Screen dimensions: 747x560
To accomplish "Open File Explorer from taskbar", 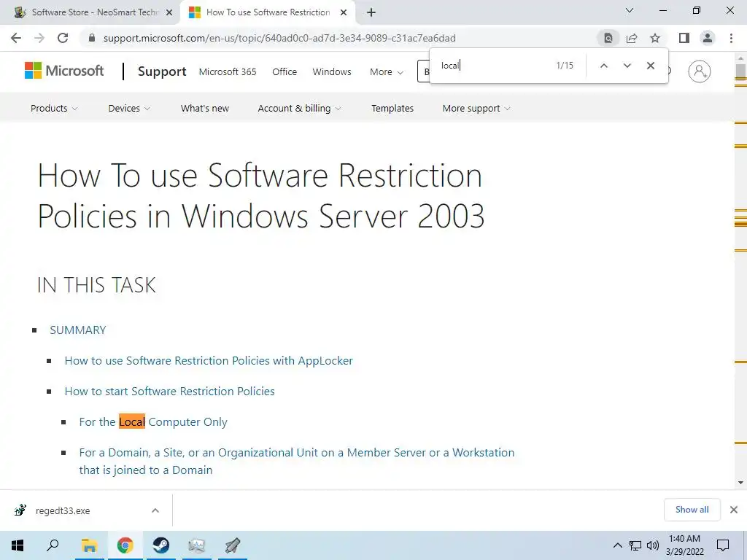I will pyautogui.click(x=89, y=545).
